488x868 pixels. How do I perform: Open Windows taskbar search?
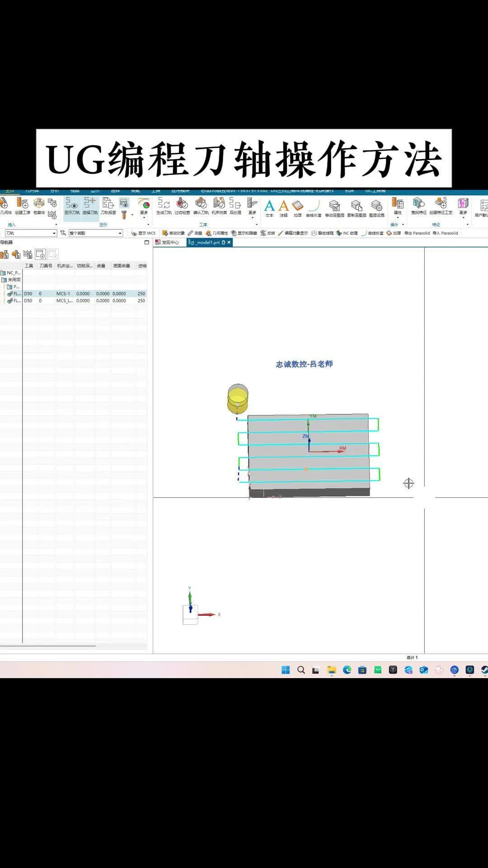[301, 670]
